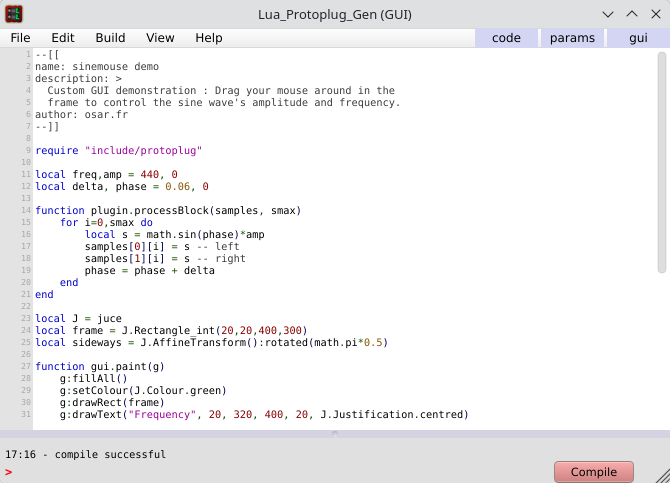670x483 pixels.
Task: Click the line 'samples[0][i] = s -- left'
Action: [x=162, y=246]
